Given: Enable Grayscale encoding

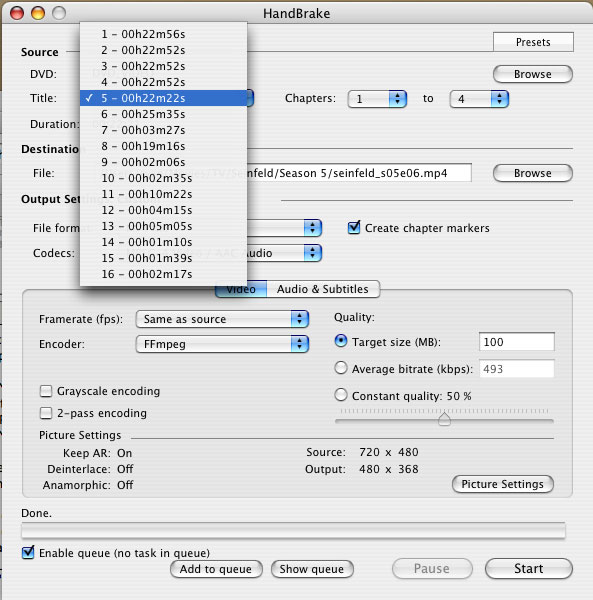Looking at the screenshot, I should (46, 391).
